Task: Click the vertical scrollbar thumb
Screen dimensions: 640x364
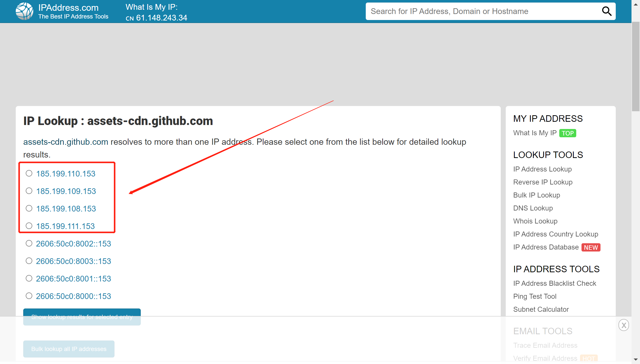Action: (x=635, y=66)
